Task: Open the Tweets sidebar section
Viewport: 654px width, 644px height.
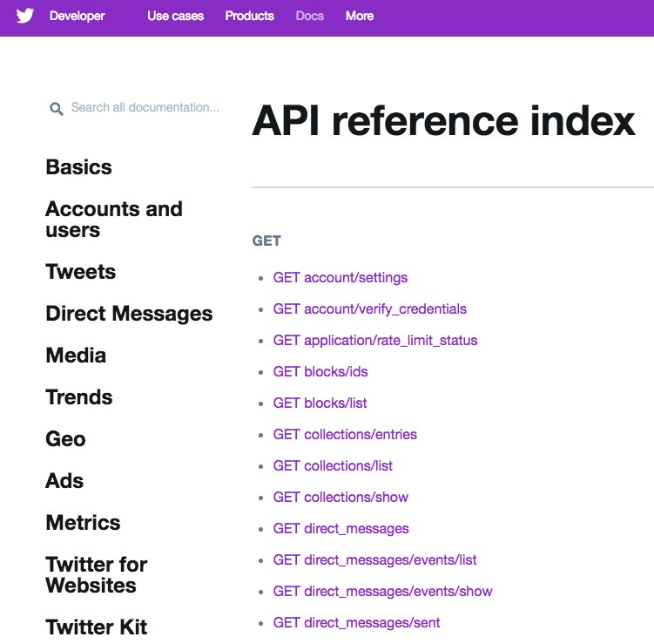Action: click(80, 272)
